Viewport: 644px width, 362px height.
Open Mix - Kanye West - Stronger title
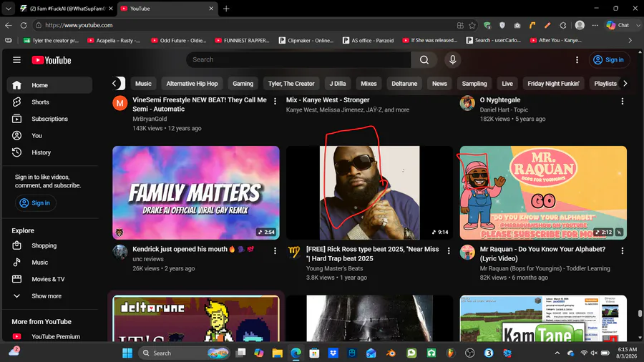click(328, 99)
